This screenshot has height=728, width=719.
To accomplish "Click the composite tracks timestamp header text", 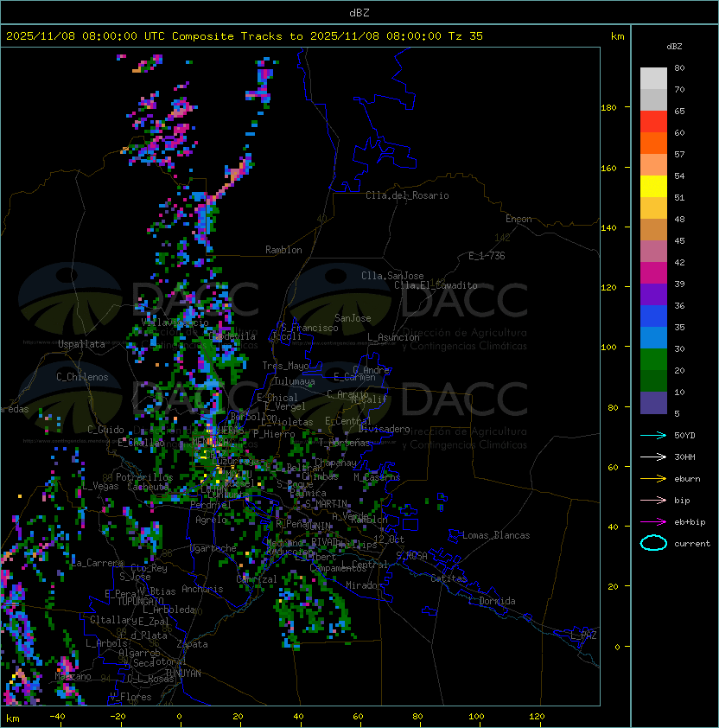I will pos(245,35).
